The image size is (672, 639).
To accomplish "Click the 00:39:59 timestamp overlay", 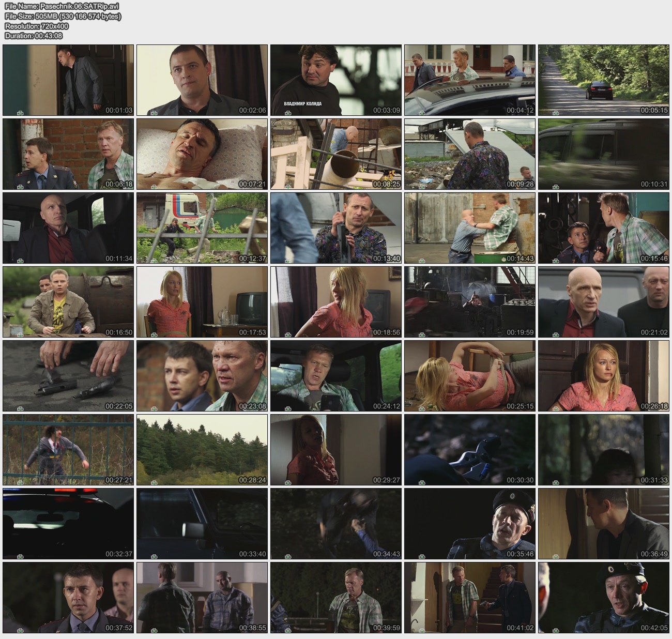I will 387,628.
